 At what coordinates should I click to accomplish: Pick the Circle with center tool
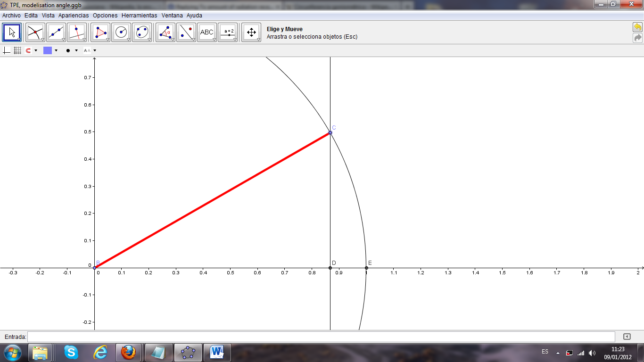tap(121, 33)
